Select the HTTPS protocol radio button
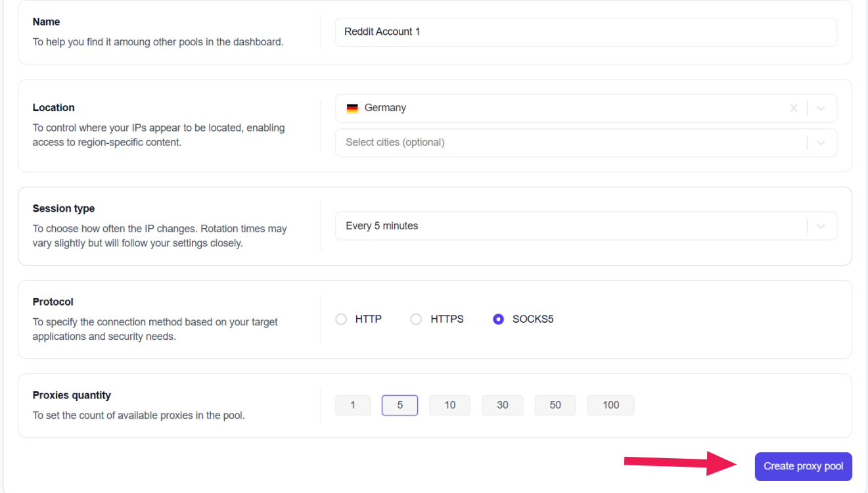The height and width of the screenshot is (493, 868). (x=416, y=319)
